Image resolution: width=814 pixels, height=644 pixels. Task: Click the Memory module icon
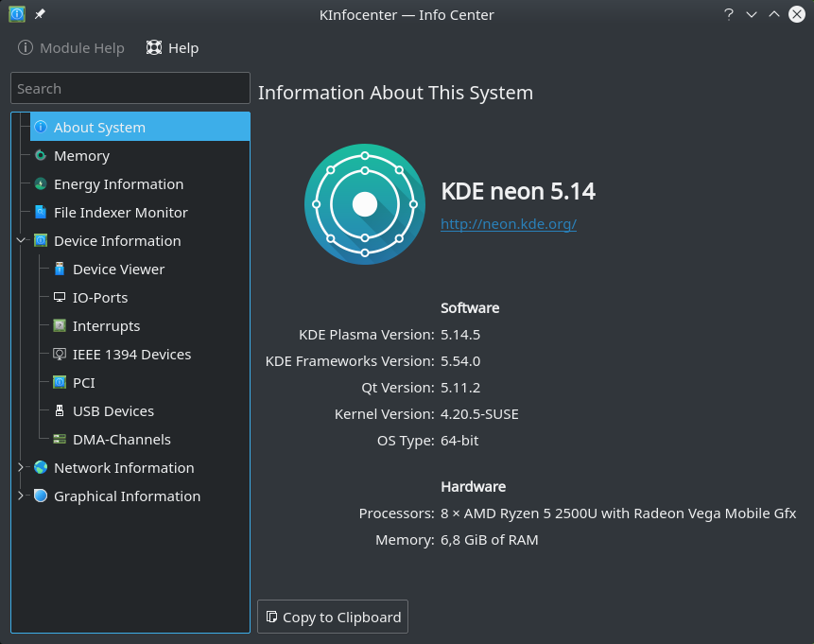pyautogui.click(x=41, y=155)
